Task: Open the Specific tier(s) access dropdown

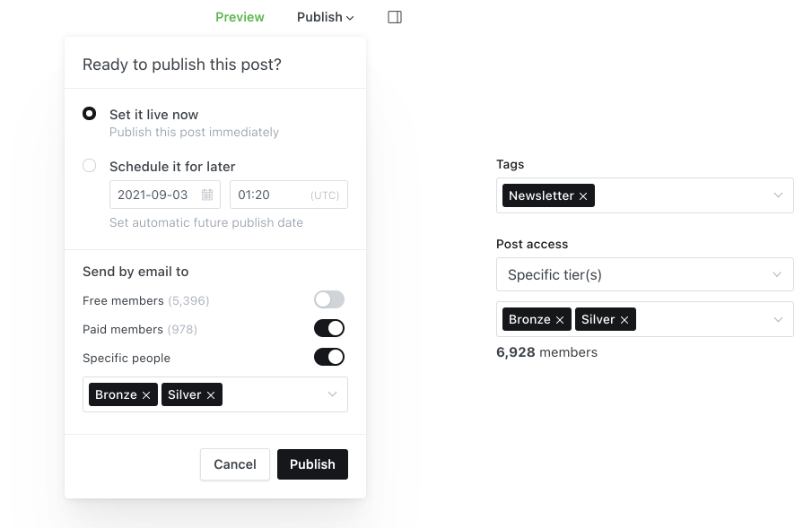Action: tap(645, 274)
